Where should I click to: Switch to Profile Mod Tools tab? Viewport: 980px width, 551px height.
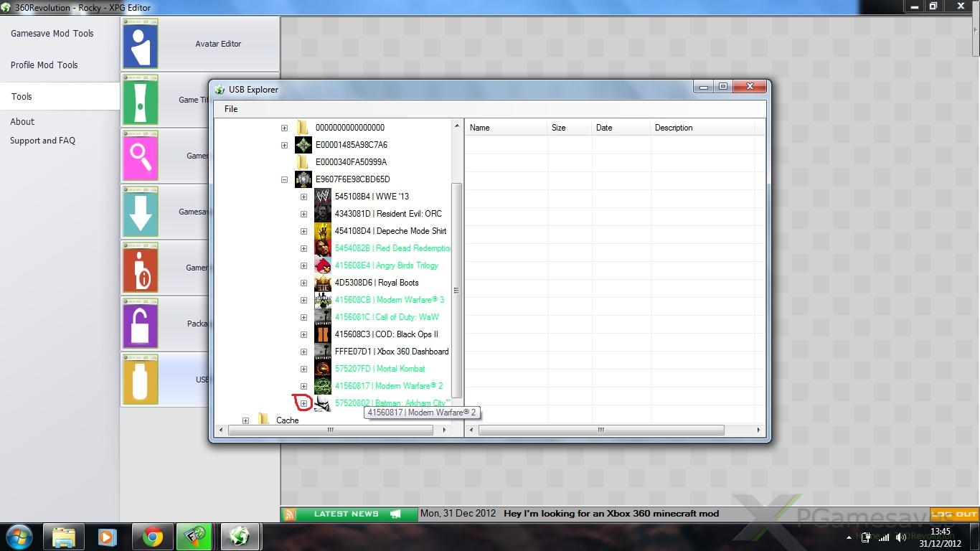[x=44, y=65]
